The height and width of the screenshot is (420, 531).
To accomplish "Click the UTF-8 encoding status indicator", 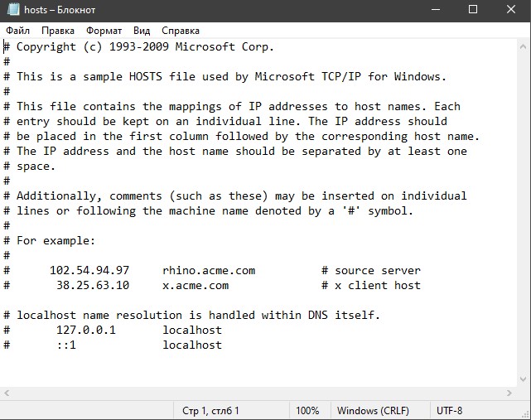I will [x=449, y=411].
